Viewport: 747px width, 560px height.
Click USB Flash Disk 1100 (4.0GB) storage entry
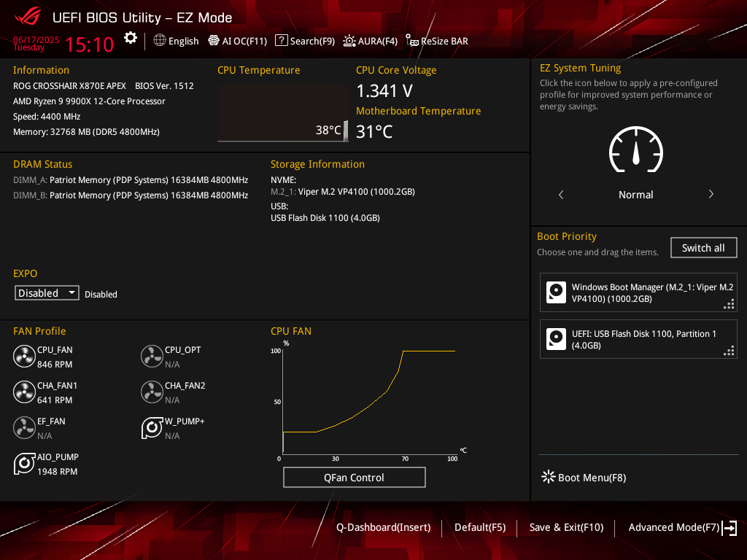(x=325, y=218)
